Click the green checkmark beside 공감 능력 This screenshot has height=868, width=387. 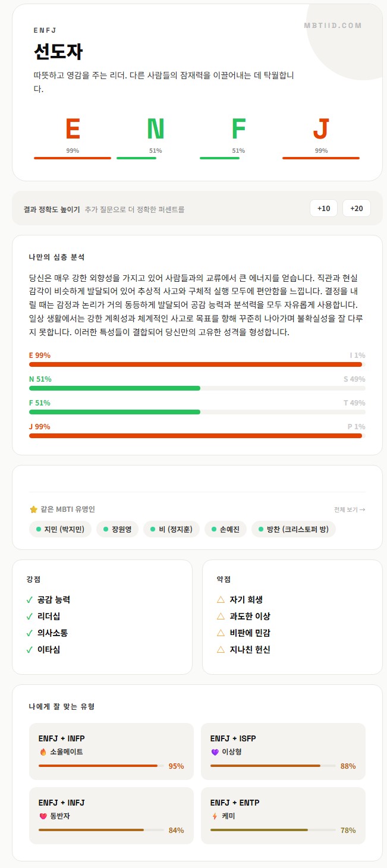[29, 600]
